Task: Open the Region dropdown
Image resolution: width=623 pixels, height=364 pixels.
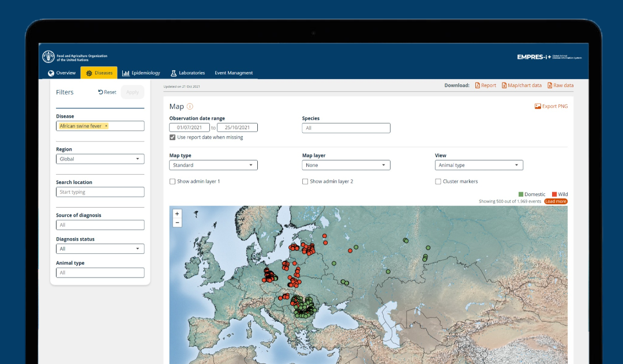Action: click(100, 159)
